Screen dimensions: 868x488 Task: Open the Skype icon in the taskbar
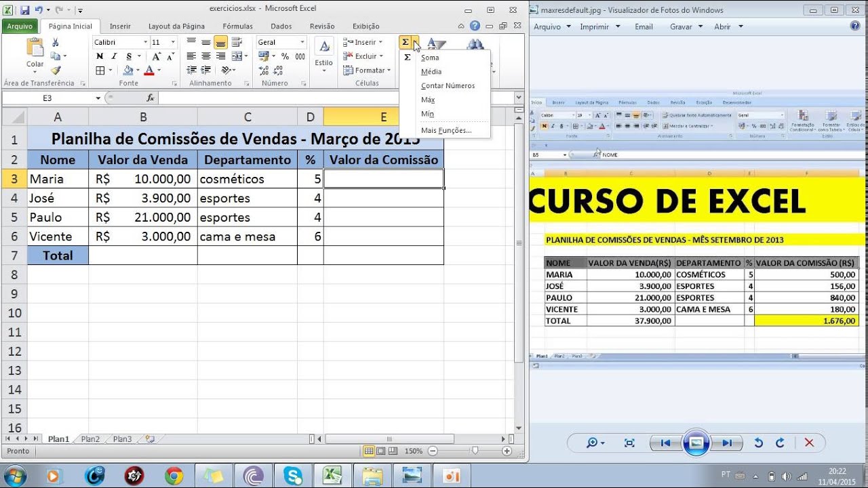(x=294, y=476)
